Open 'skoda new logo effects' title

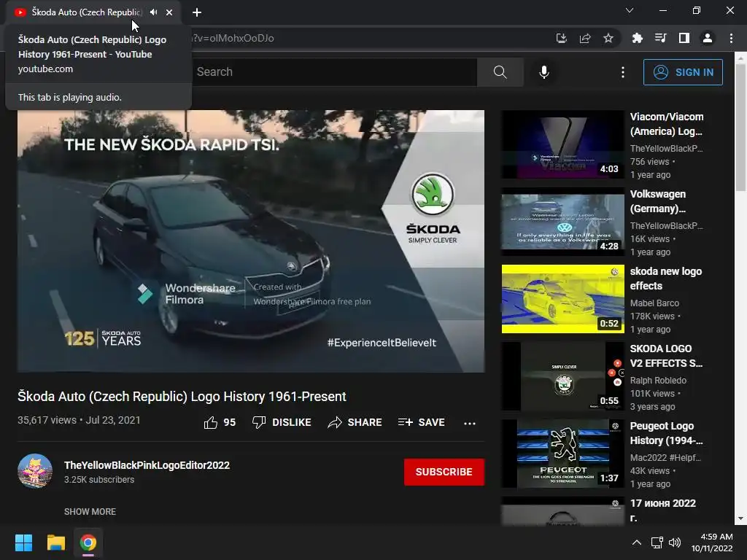[x=665, y=279]
